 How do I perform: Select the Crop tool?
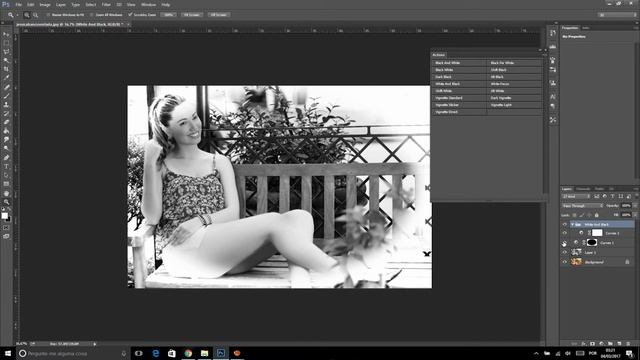[x=6, y=69]
